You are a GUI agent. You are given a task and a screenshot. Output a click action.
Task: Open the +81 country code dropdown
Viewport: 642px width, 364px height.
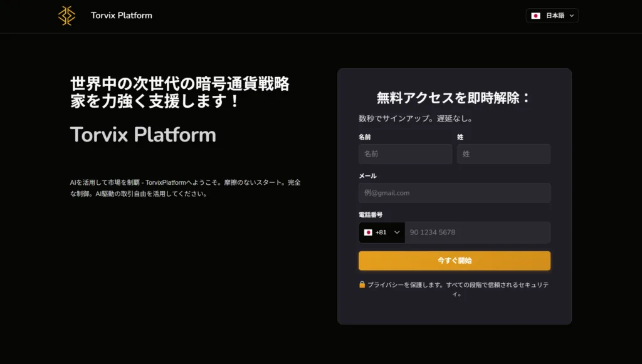(382, 232)
